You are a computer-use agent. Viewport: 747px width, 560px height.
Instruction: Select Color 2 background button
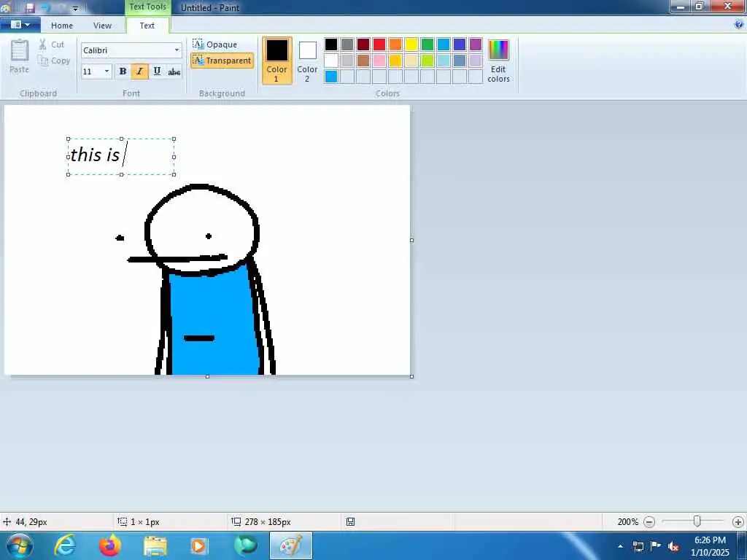pyautogui.click(x=307, y=61)
